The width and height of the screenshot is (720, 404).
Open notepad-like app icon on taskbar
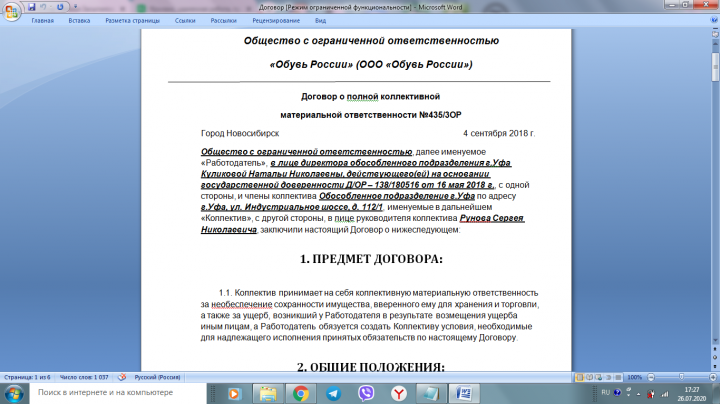pyautogui.click(x=431, y=394)
